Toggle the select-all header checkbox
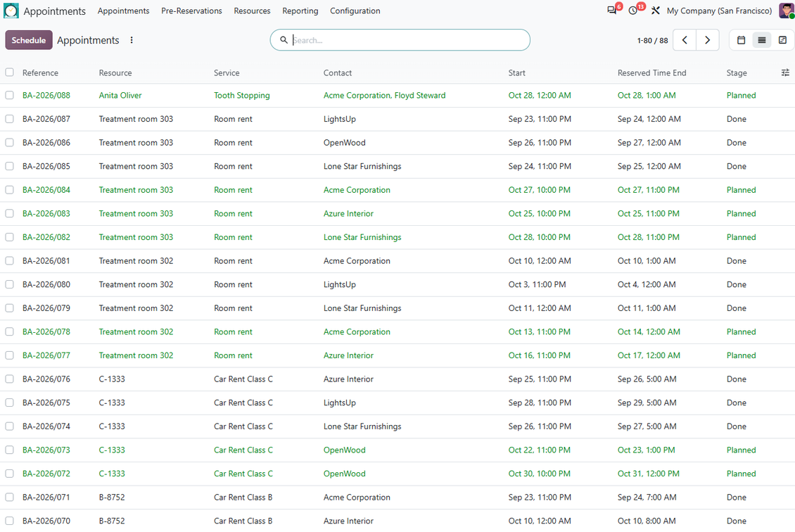The image size is (795, 532). click(10, 72)
